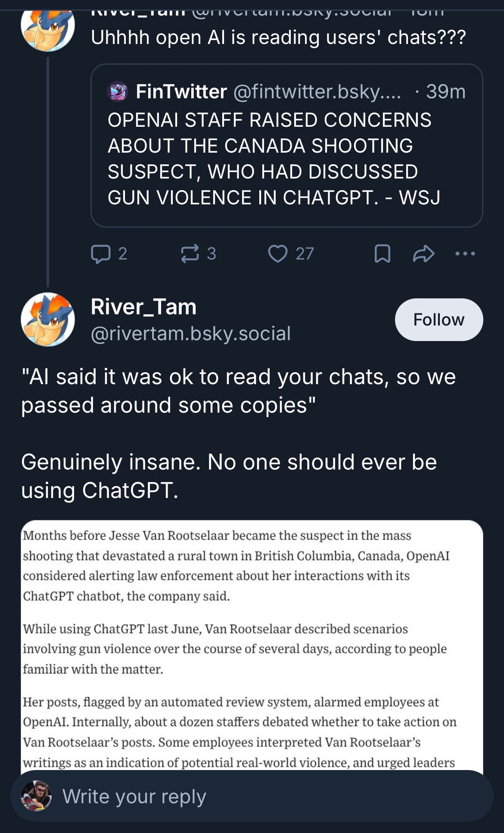Like the post with the heart icon
504x833 pixels.
278,254
